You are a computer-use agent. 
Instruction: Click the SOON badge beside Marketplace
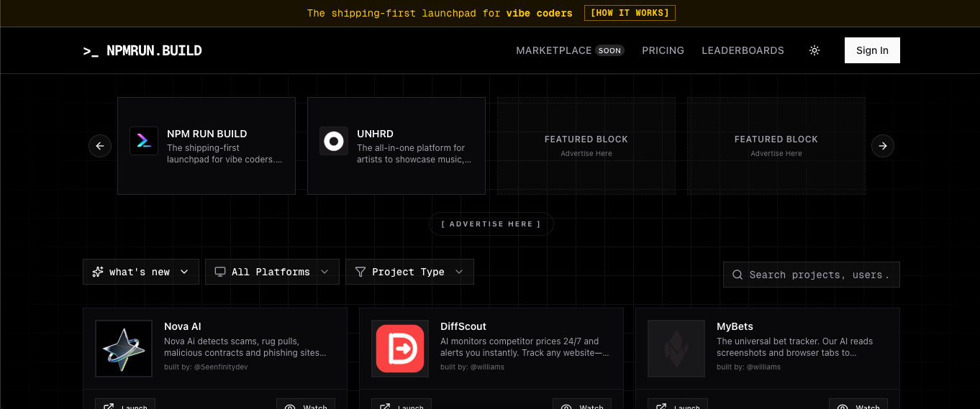click(609, 50)
